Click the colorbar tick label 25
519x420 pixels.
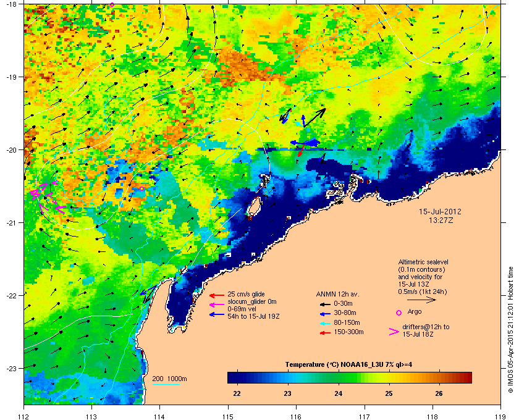(389, 393)
